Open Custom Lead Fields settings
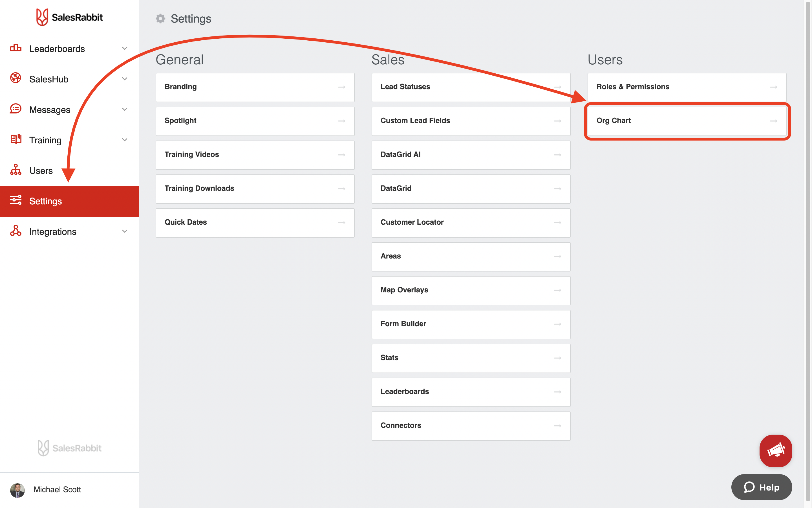Viewport: 812px width, 508px height. pyautogui.click(x=471, y=121)
